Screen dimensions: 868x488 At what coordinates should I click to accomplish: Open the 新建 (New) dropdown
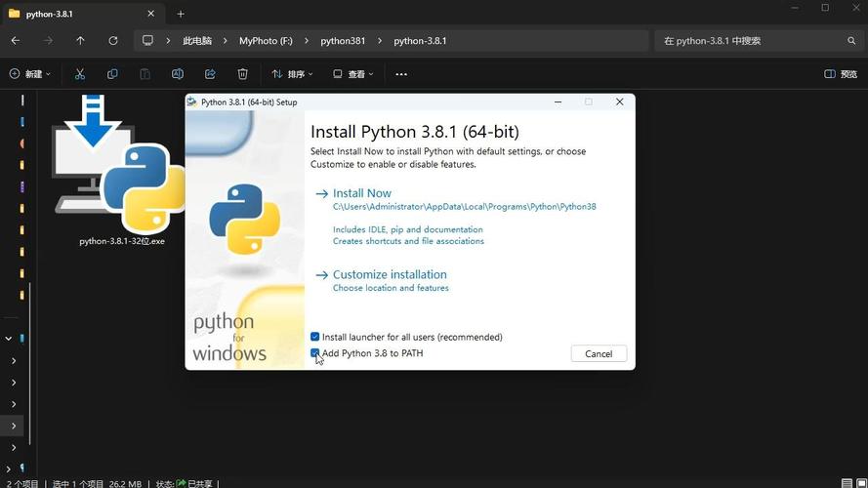(x=30, y=74)
